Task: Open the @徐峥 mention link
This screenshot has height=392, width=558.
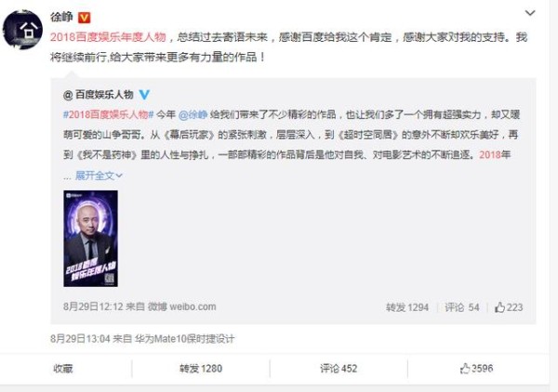Action: coord(193,114)
